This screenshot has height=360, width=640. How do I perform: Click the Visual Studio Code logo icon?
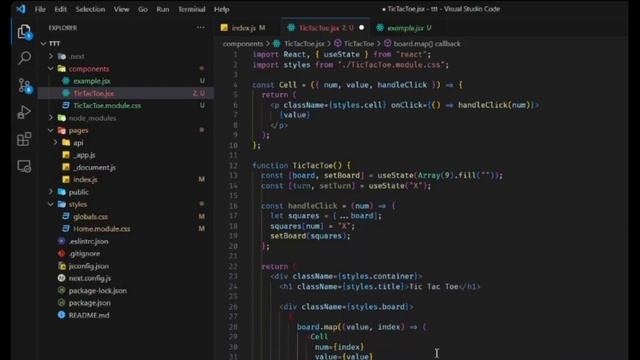tap(21, 9)
